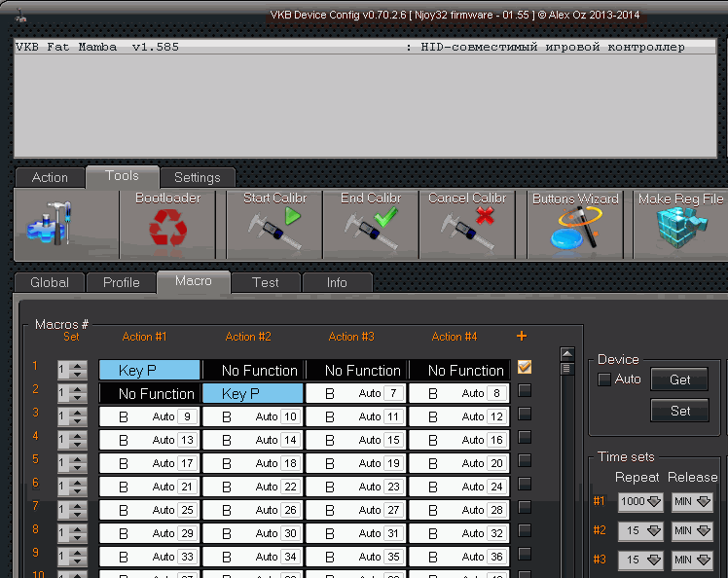Screen dimensions: 728x578
Task: Click button cell Auto 19
Action: pyautogui.click(x=356, y=463)
